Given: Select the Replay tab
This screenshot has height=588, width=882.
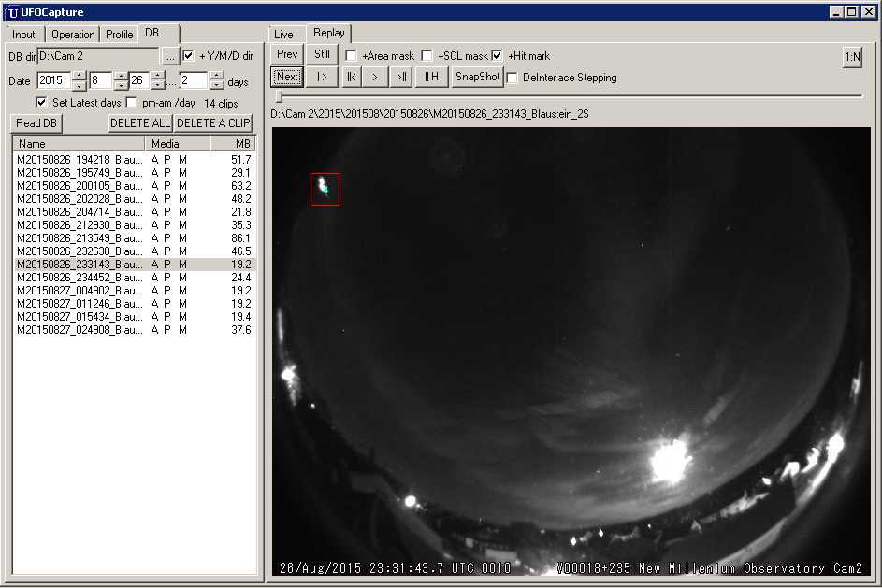Looking at the screenshot, I should click(x=329, y=33).
